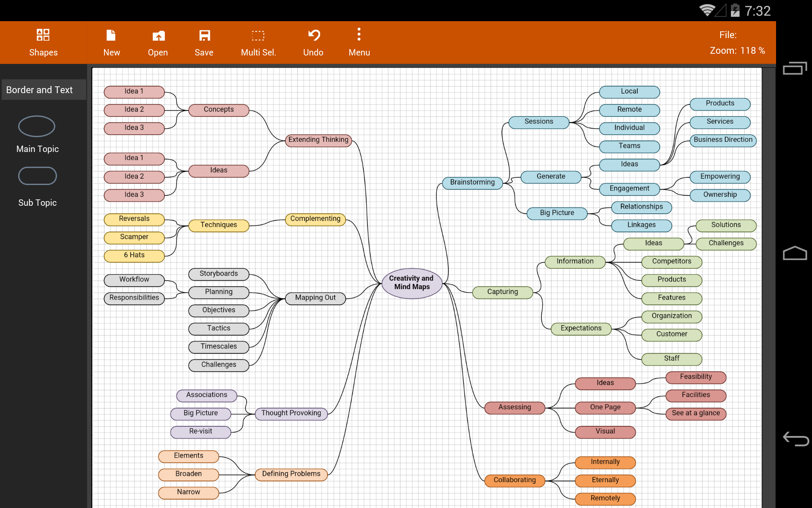Click the Collaborating orange node
The width and height of the screenshot is (812, 508).
click(515, 480)
